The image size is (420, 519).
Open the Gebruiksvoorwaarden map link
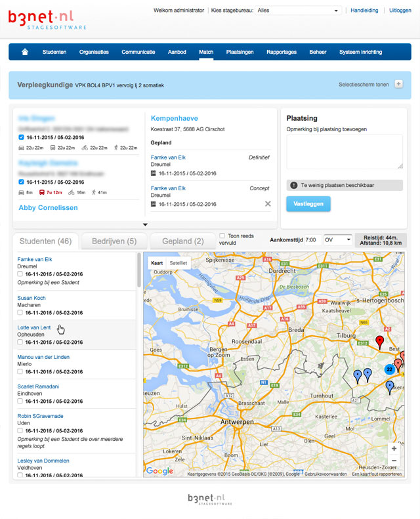point(325,474)
